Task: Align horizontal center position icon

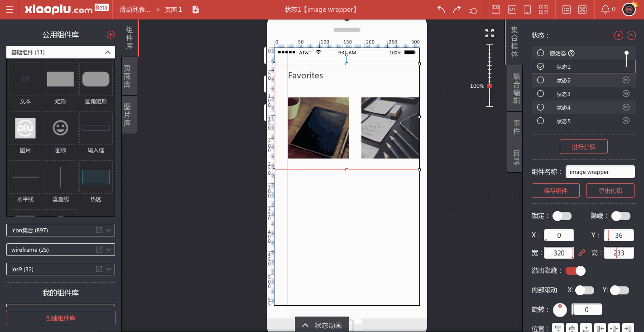Action: pyautogui.click(x=614, y=328)
